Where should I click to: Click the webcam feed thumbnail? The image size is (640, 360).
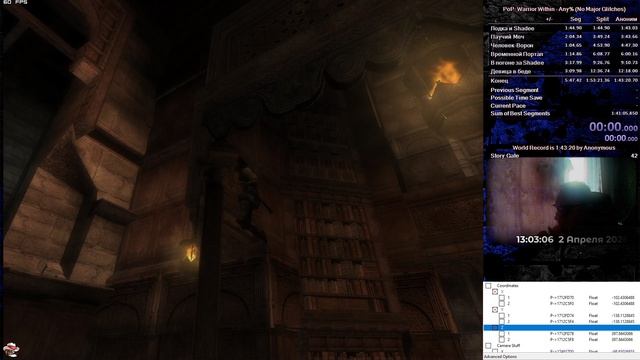click(561, 202)
